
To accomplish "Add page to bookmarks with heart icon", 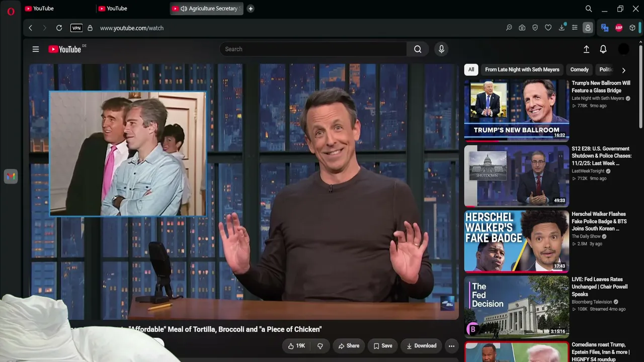I will (548, 28).
